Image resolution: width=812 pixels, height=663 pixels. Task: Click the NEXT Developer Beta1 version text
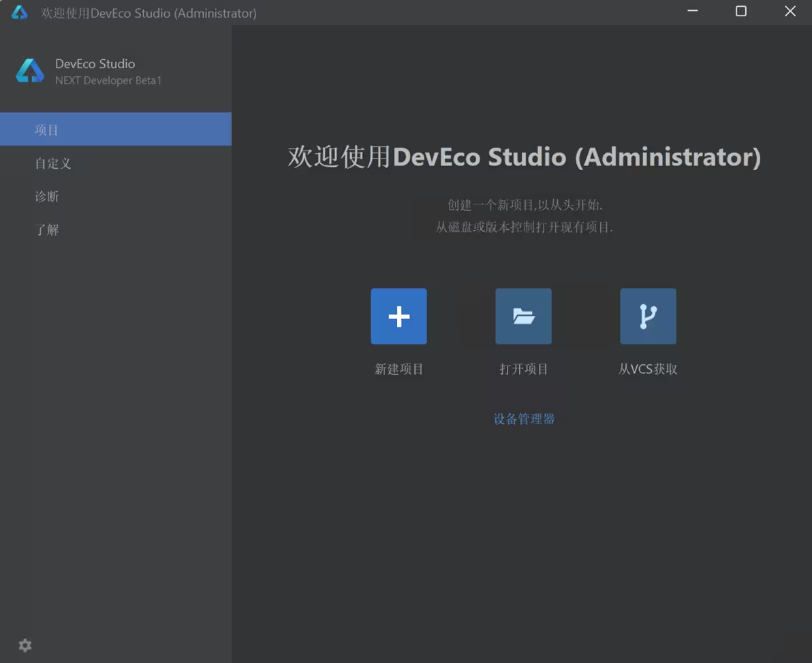108,80
